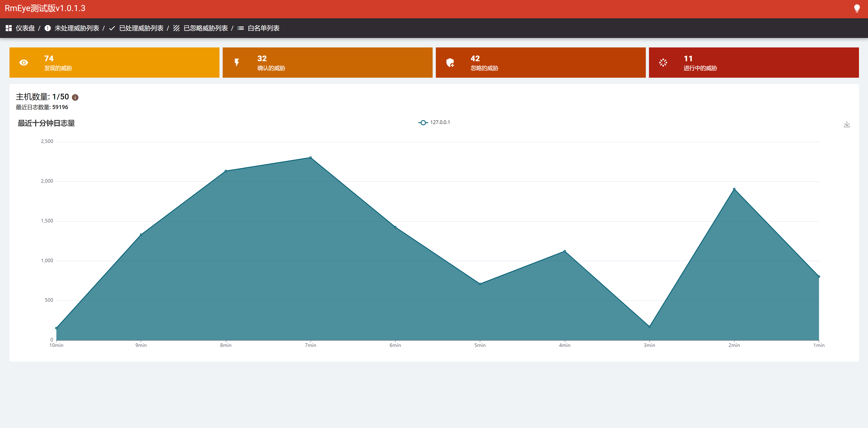This screenshot has width=868, height=428.
Task: Click the eye icon on discovered threats card
Action: coord(24,63)
